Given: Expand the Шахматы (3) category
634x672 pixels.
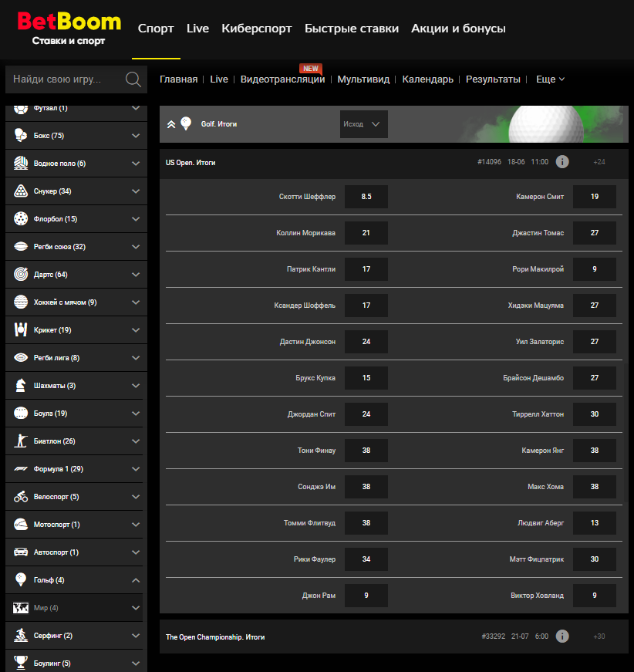Looking at the screenshot, I should [x=136, y=385].
